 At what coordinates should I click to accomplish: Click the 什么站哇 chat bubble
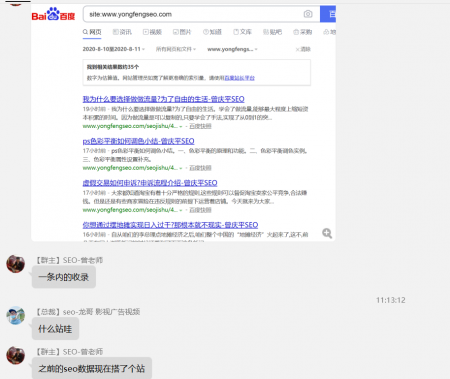(x=55, y=329)
